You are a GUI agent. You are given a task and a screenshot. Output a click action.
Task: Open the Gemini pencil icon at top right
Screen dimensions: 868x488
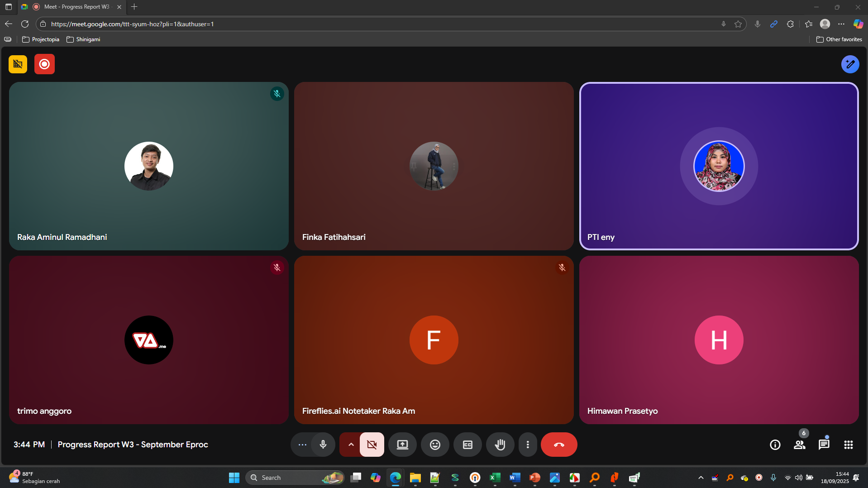pos(850,64)
